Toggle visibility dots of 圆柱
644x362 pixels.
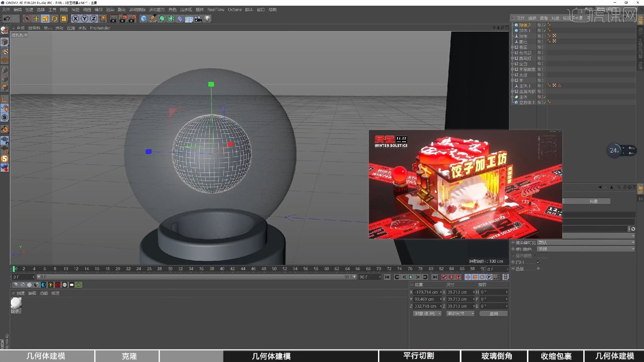[542, 42]
